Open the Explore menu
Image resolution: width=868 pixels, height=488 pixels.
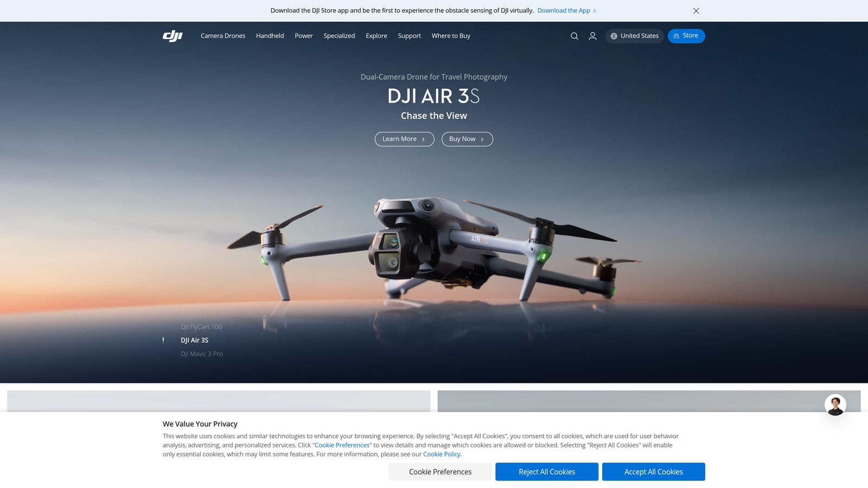point(376,36)
